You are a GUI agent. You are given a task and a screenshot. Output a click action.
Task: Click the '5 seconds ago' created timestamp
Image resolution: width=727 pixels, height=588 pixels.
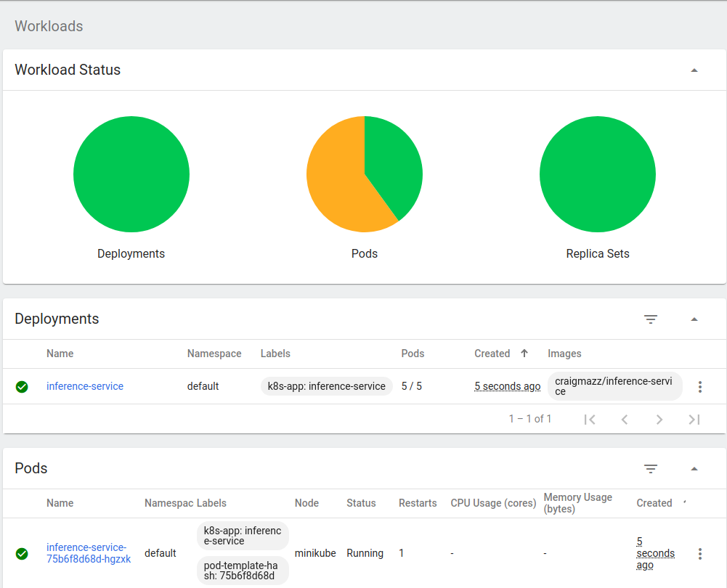(507, 386)
